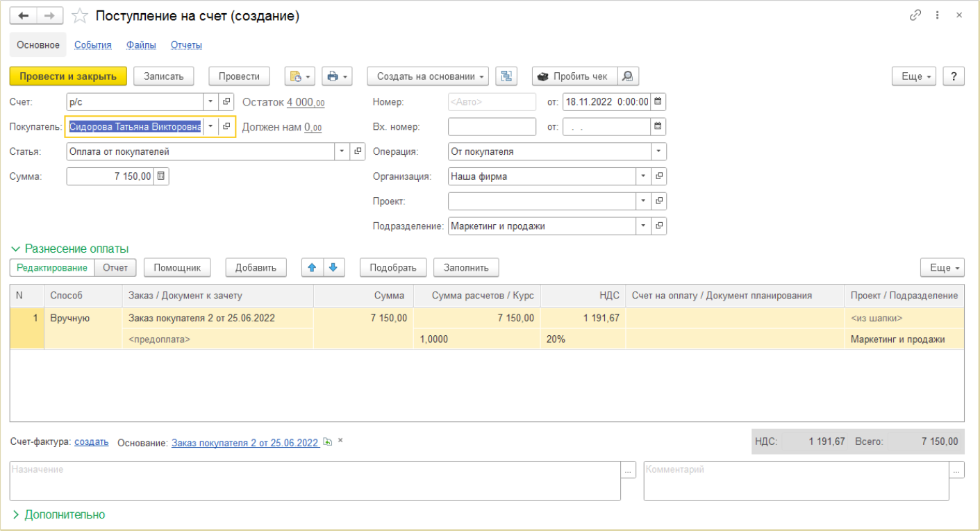The width and height of the screenshot is (980, 531).
Task: Expand the Подразделение dropdown list
Action: [644, 226]
